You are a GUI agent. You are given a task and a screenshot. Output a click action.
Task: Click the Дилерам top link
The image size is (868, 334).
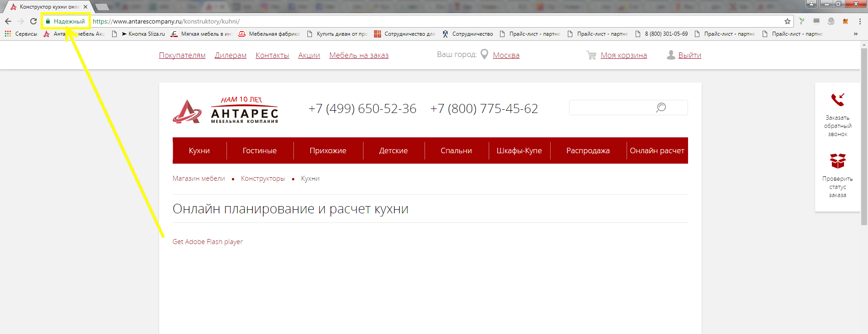(x=231, y=55)
